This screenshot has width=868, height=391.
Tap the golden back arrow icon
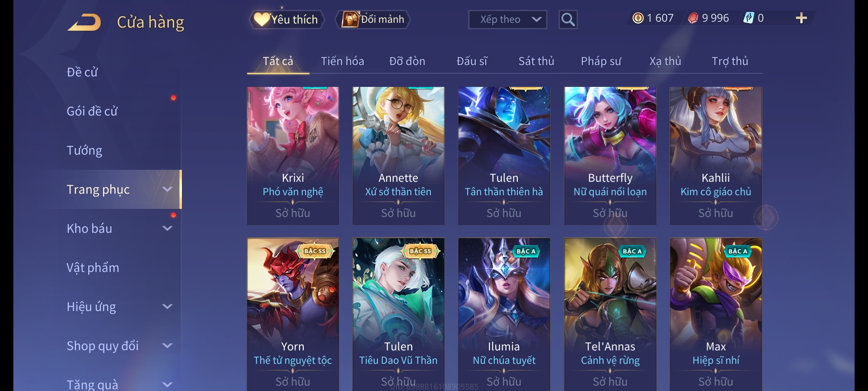(x=84, y=22)
